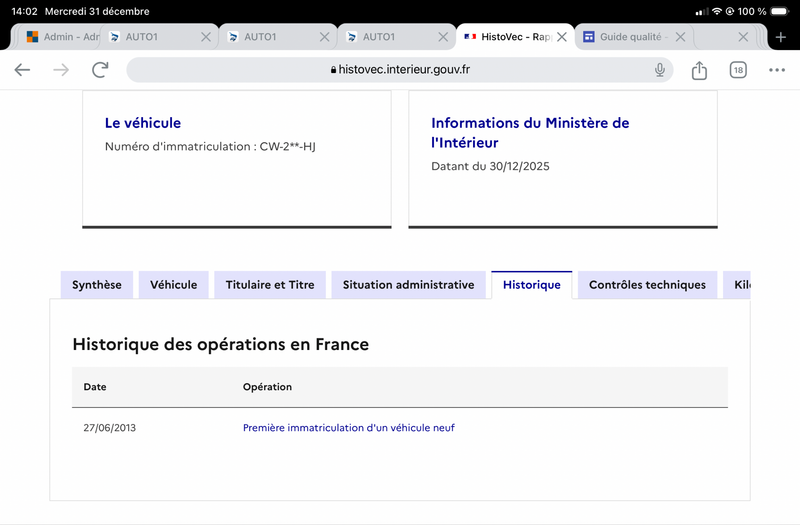Click the browser forward arrow

pyautogui.click(x=61, y=70)
